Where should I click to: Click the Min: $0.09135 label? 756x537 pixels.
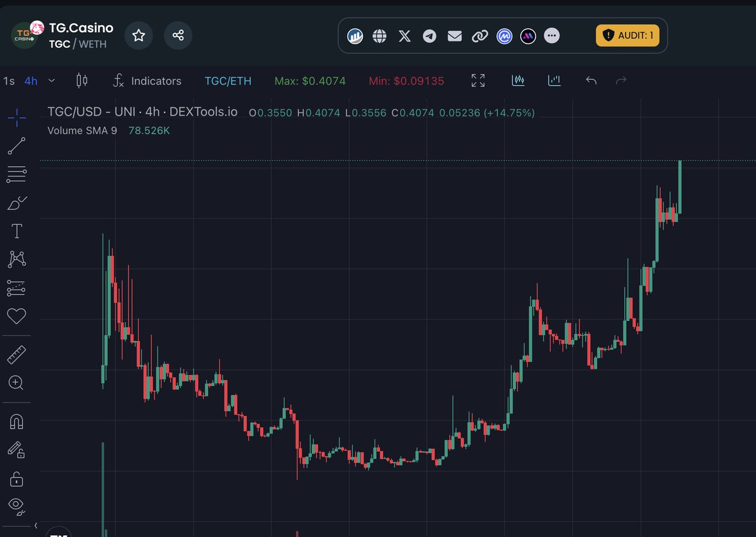406,81
